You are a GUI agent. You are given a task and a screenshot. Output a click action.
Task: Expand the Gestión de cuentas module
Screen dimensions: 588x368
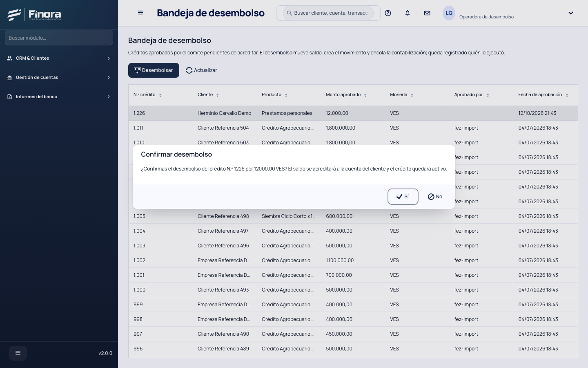pyautogui.click(x=59, y=77)
